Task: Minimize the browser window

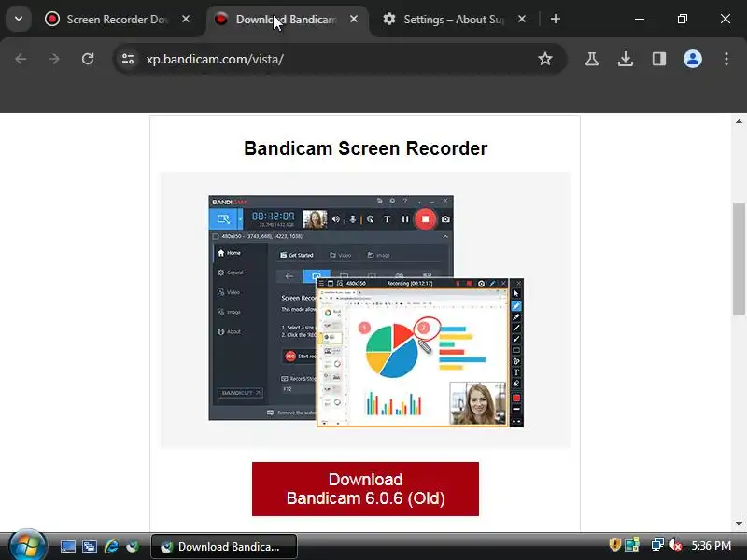Action: [x=640, y=19]
